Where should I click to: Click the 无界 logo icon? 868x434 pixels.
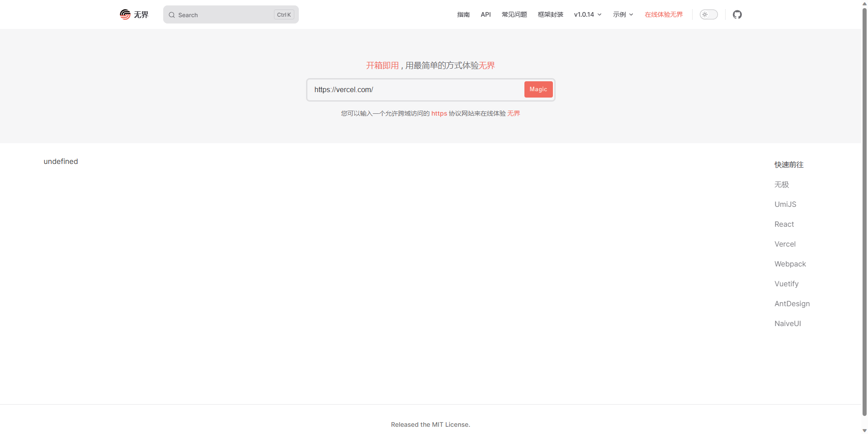pos(125,14)
